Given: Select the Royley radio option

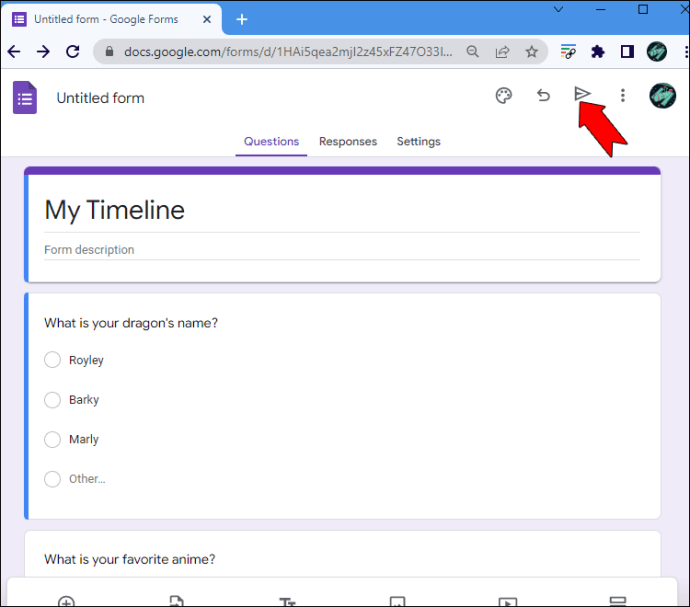Looking at the screenshot, I should 52,360.
